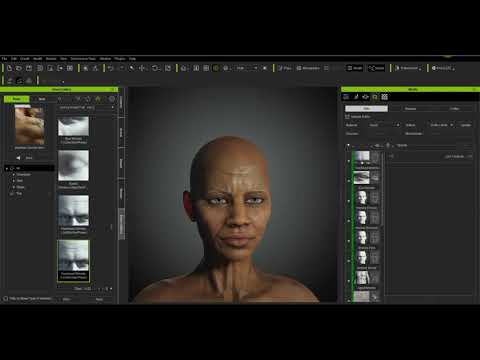Select the torso layer thumbnail in Modify layers
The width and height of the screenshot is (480, 360).
[x=361, y=278]
